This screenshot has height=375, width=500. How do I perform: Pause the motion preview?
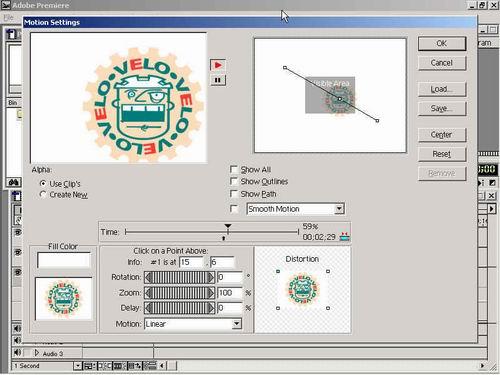[218, 80]
